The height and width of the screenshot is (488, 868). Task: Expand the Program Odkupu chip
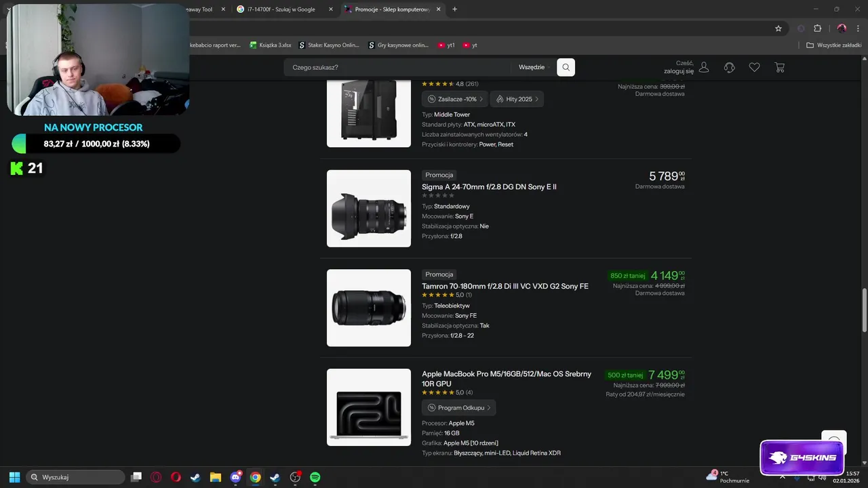[x=459, y=408]
